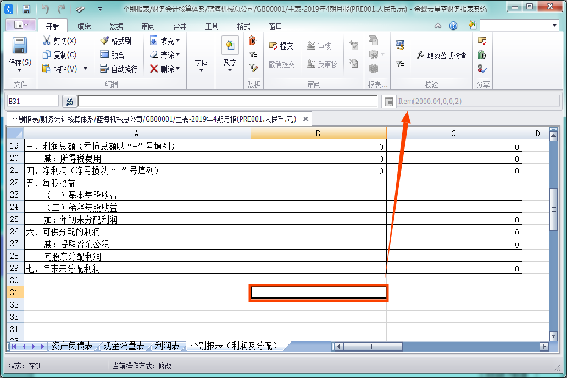The height and width of the screenshot is (378, 567).
Task: Click the horizontal scrollbar thumb
Action: pos(372,347)
